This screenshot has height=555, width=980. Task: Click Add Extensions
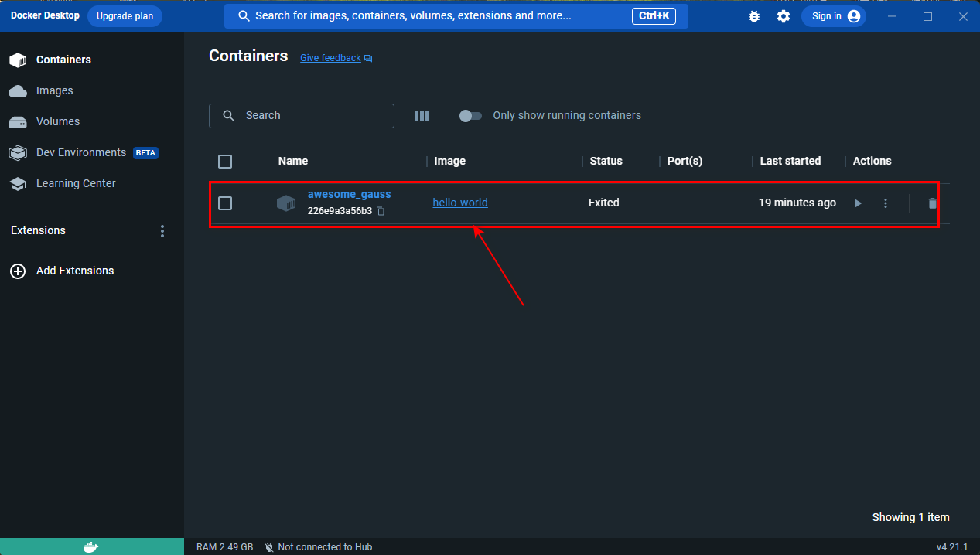[75, 271]
